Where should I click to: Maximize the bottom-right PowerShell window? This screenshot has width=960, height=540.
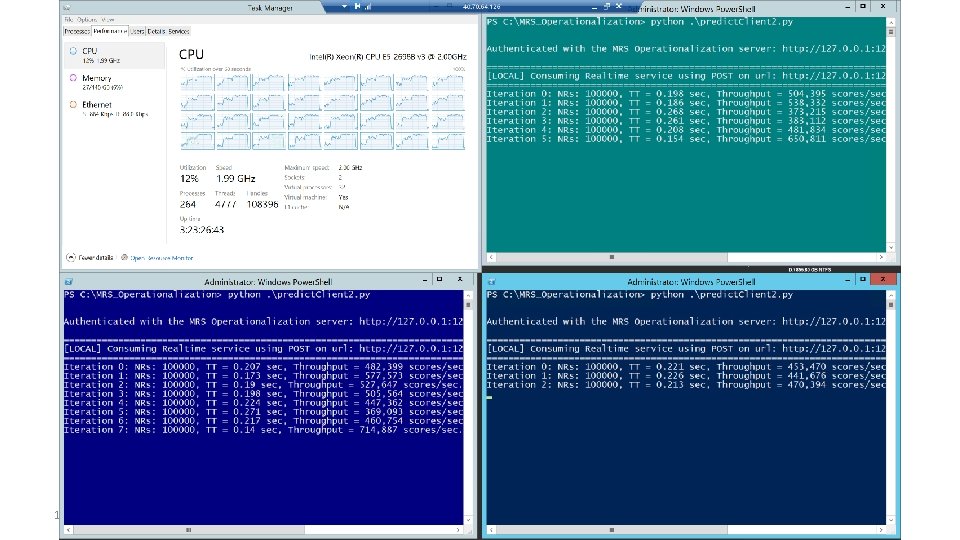(863, 279)
